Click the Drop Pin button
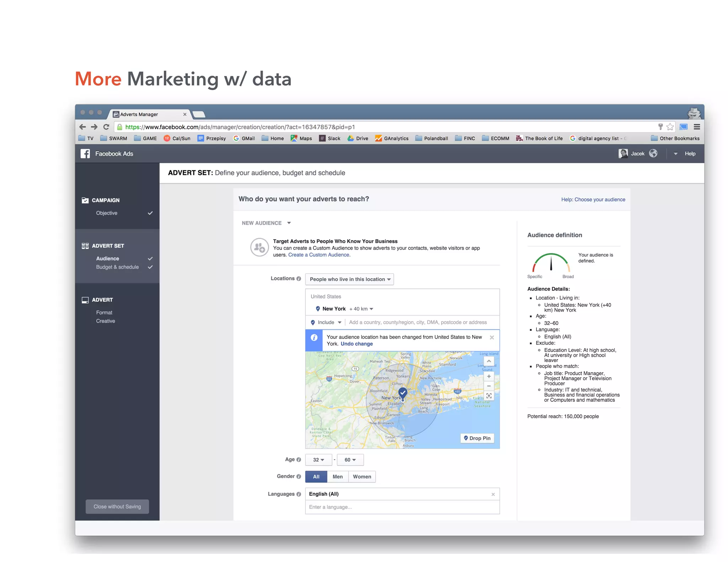The image size is (728, 562). 477,438
